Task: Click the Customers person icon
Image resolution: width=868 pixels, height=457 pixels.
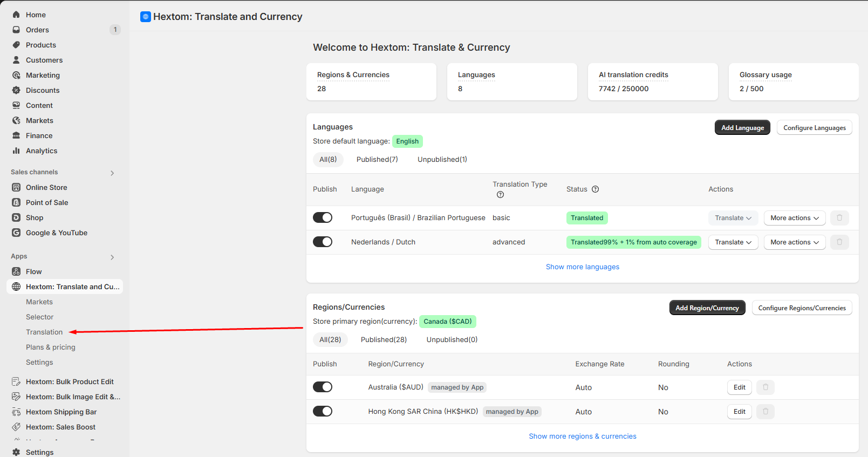Action: pyautogui.click(x=16, y=60)
